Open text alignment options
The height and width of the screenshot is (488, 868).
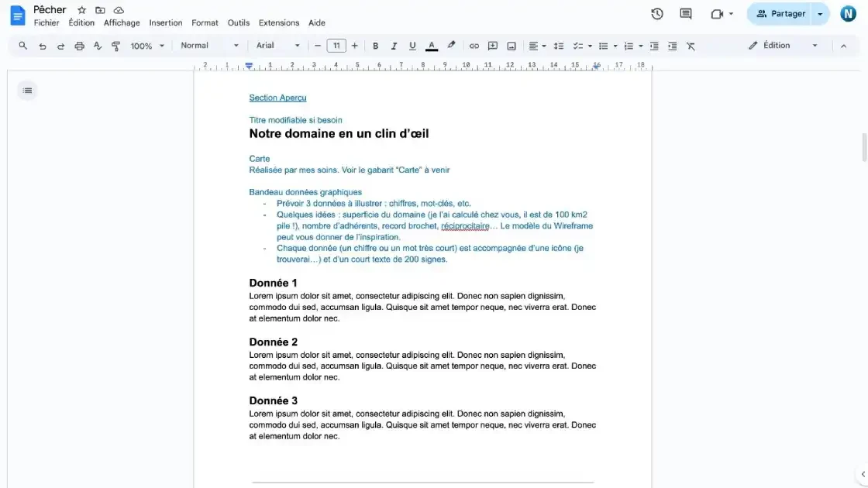pos(536,46)
